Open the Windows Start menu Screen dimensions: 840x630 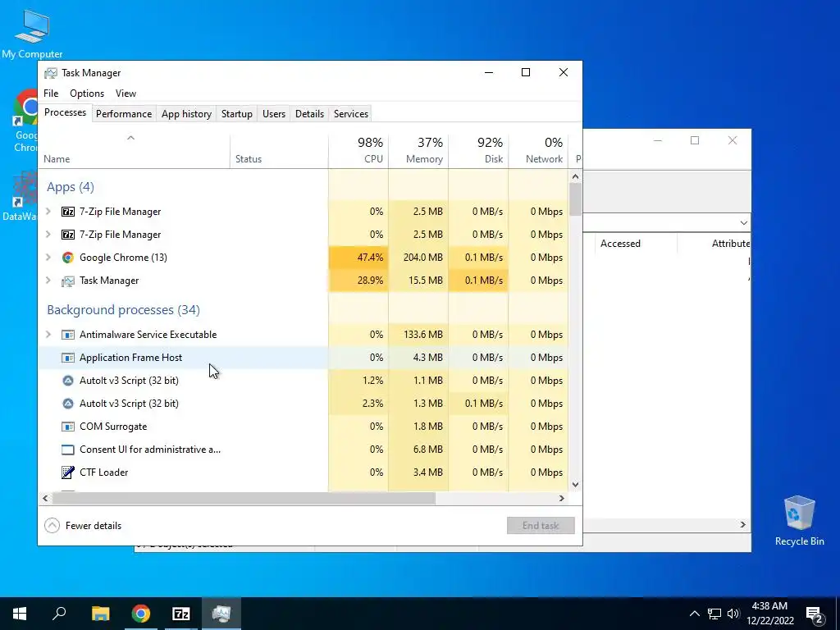click(20, 614)
